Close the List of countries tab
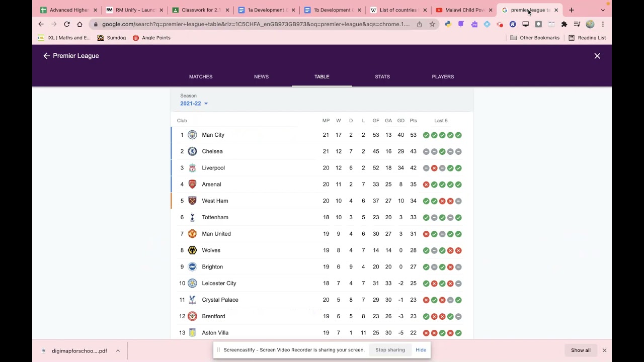Image resolution: width=644 pixels, height=362 pixels. point(425,10)
